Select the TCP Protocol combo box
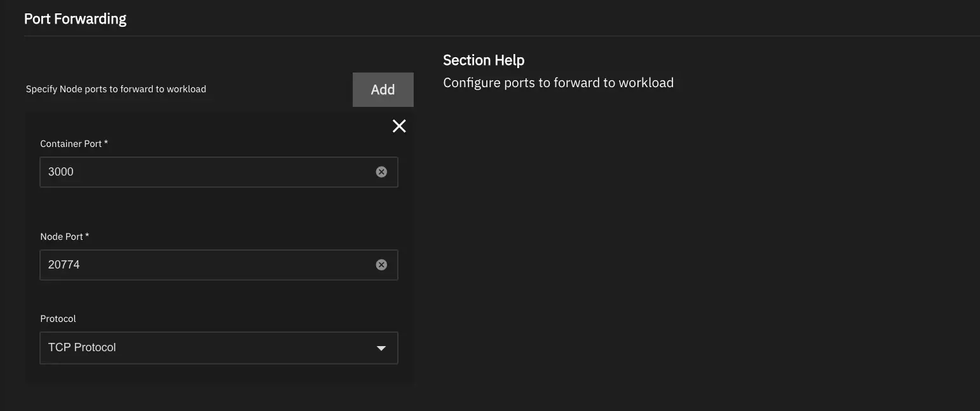The width and height of the screenshot is (980, 411). tap(219, 347)
